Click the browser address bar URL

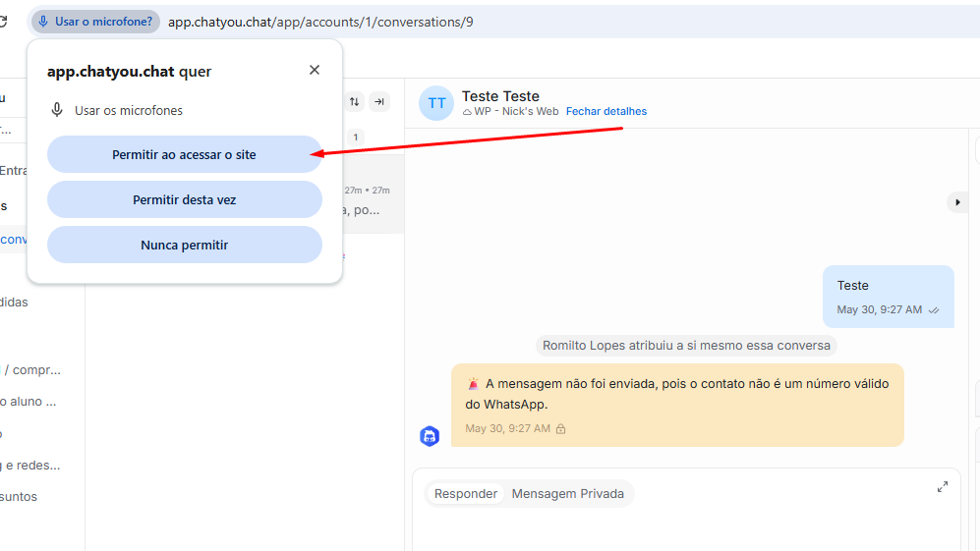click(320, 21)
